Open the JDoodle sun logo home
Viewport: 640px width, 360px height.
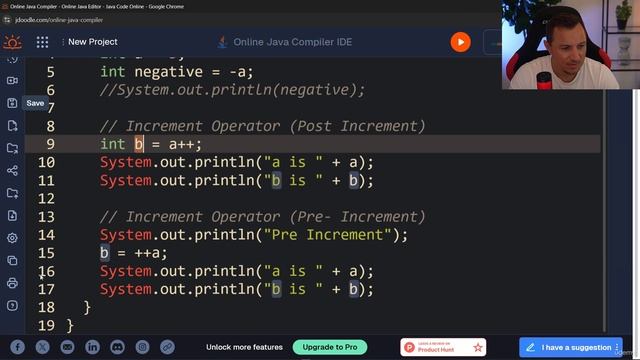pyautogui.click(x=12, y=42)
